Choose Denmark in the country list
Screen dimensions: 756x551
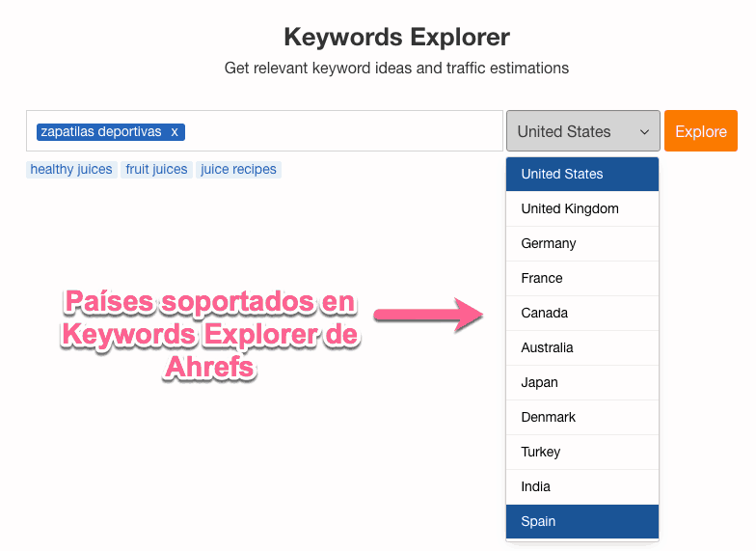pyautogui.click(x=582, y=417)
